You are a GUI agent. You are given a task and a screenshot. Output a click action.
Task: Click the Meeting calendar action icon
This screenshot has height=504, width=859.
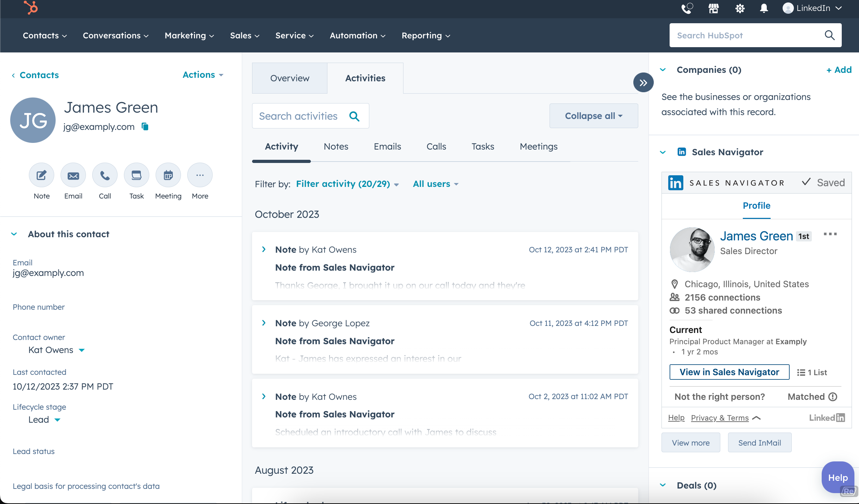168,175
